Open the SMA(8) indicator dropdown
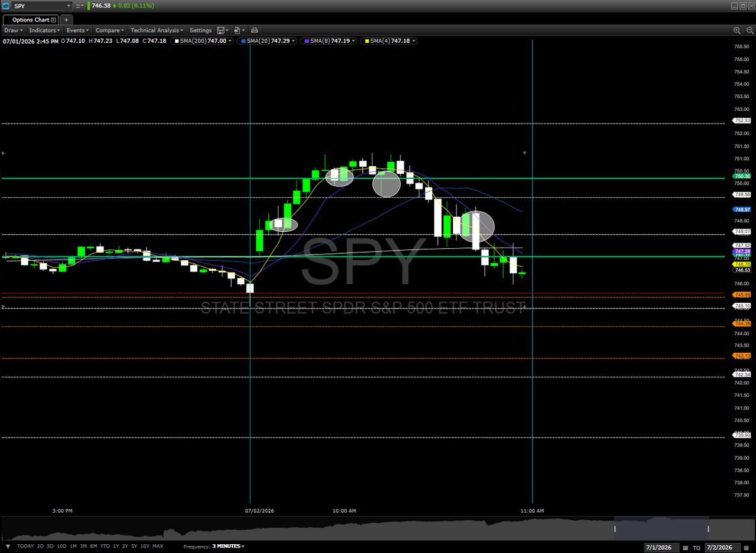Viewport: 756px width, 553px height. pyautogui.click(x=353, y=41)
